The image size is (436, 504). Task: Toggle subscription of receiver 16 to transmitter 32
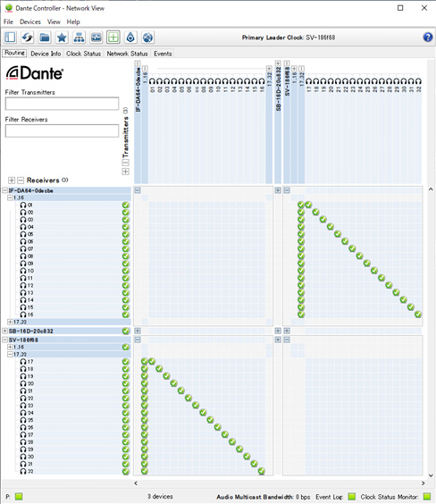[418, 315]
